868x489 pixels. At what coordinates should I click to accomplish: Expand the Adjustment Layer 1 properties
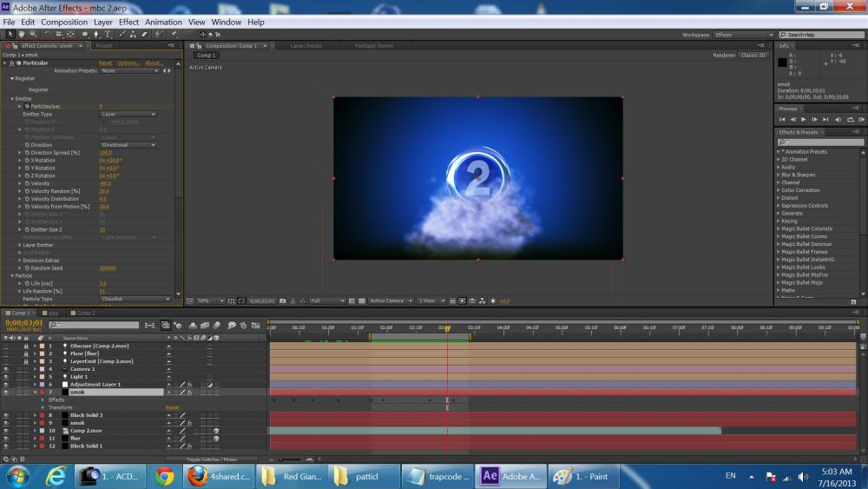click(x=34, y=384)
